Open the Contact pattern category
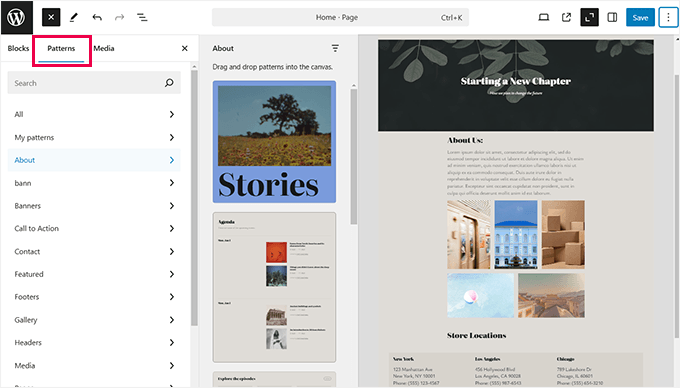Image resolution: width=680 pixels, height=388 pixels. [x=94, y=251]
